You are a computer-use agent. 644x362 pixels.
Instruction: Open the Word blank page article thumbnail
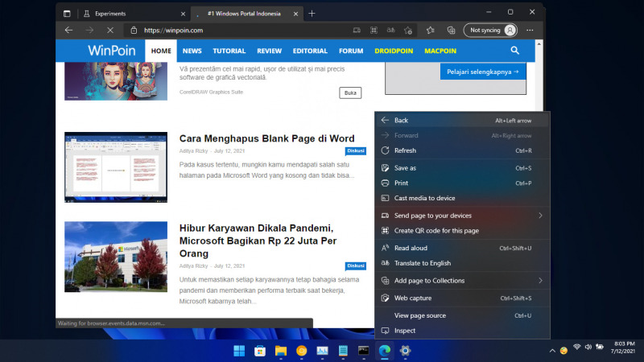pyautogui.click(x=116, y=167)
